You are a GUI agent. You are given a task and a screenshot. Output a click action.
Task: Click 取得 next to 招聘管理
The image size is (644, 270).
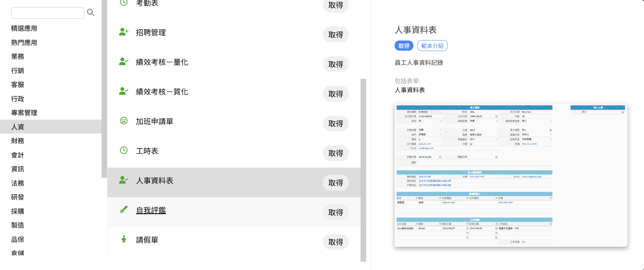tap(335, 35)
